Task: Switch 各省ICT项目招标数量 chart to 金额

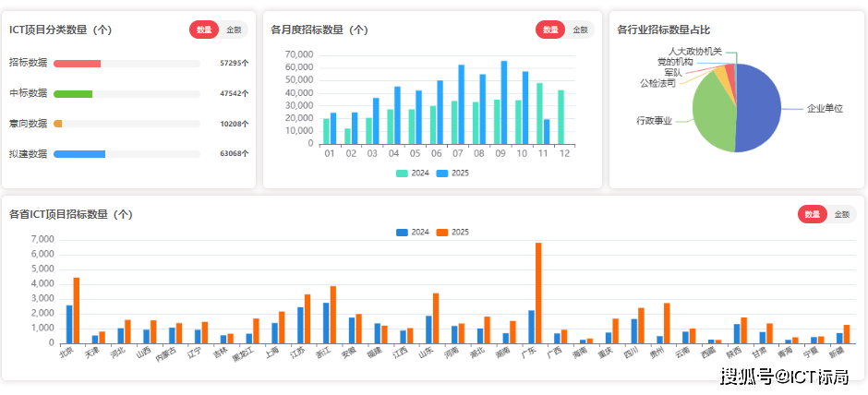Action: pos(842,214)
